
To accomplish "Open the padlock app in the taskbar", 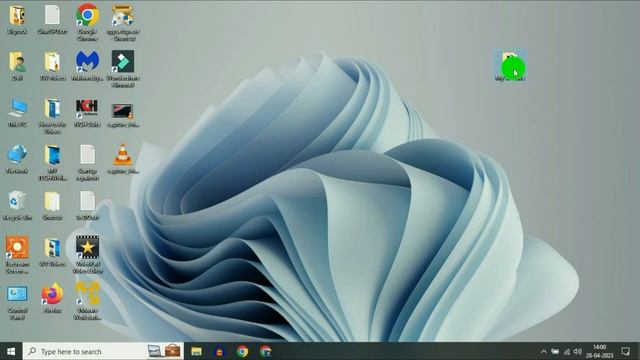I will point(219,351).
